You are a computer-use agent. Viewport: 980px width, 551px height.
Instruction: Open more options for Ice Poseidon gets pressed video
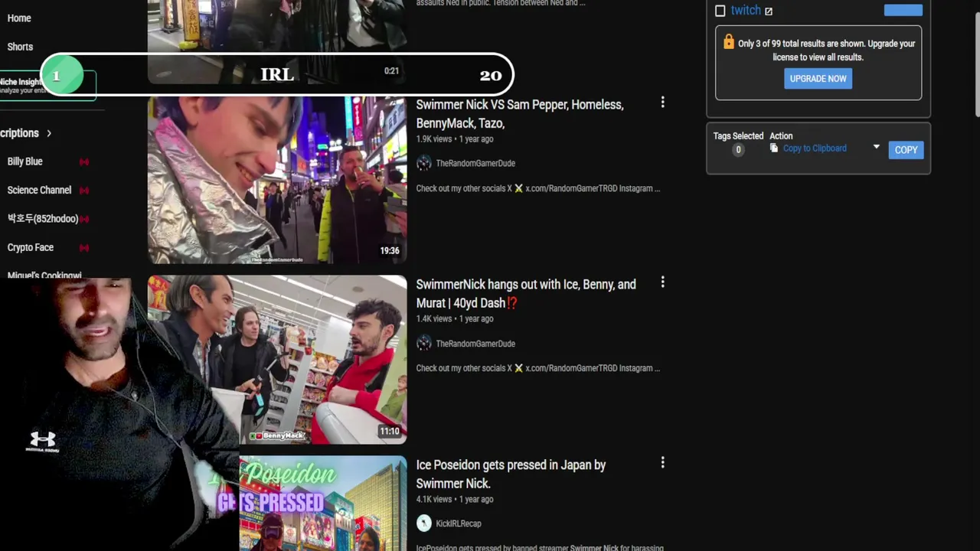[663, 463]
